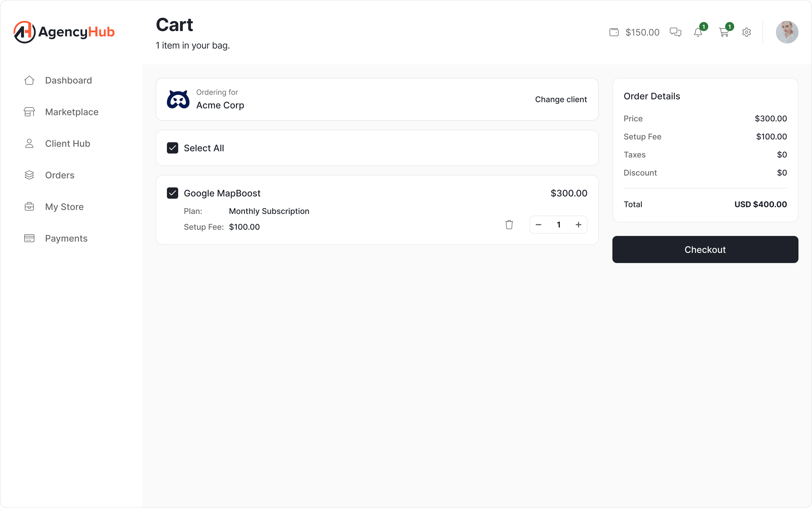Screen dimensions: 812x508
Task: Click the Cart page title
Action: pyautogui.click(x=175, y=25)
